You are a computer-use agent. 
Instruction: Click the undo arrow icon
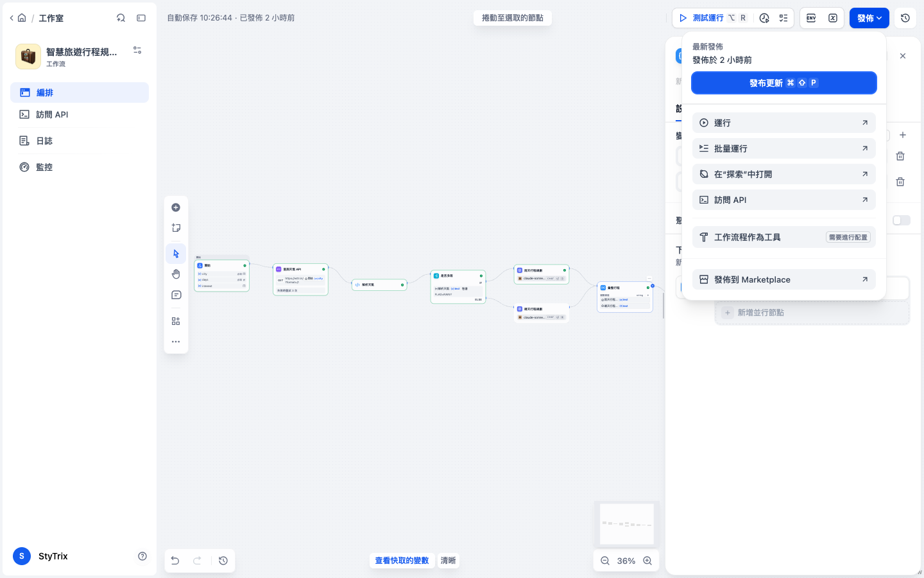175,561
